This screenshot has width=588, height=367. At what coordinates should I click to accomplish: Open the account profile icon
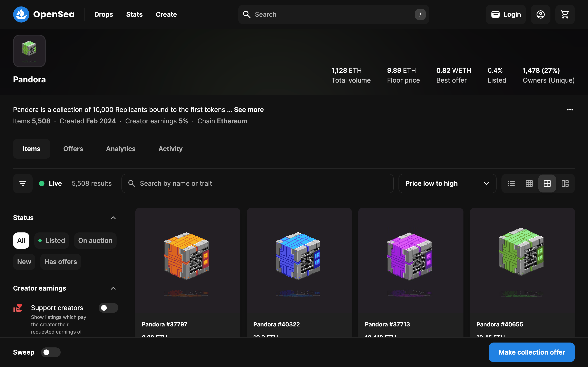(x=540, y=14)
